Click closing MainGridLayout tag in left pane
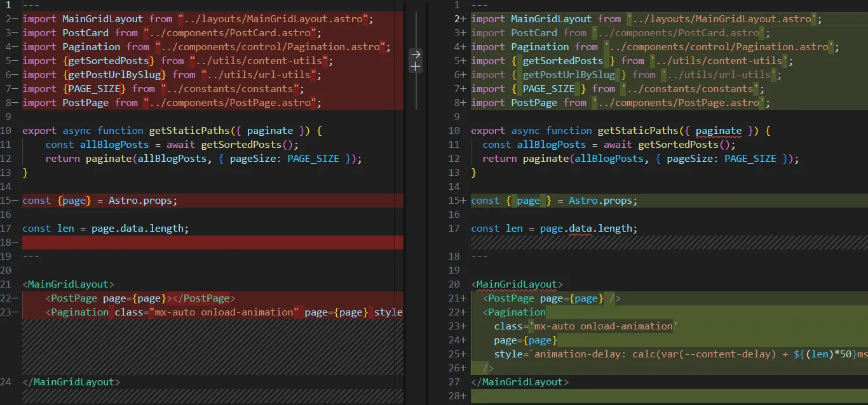This screenshot has width=868, height=405. [71, 382]
